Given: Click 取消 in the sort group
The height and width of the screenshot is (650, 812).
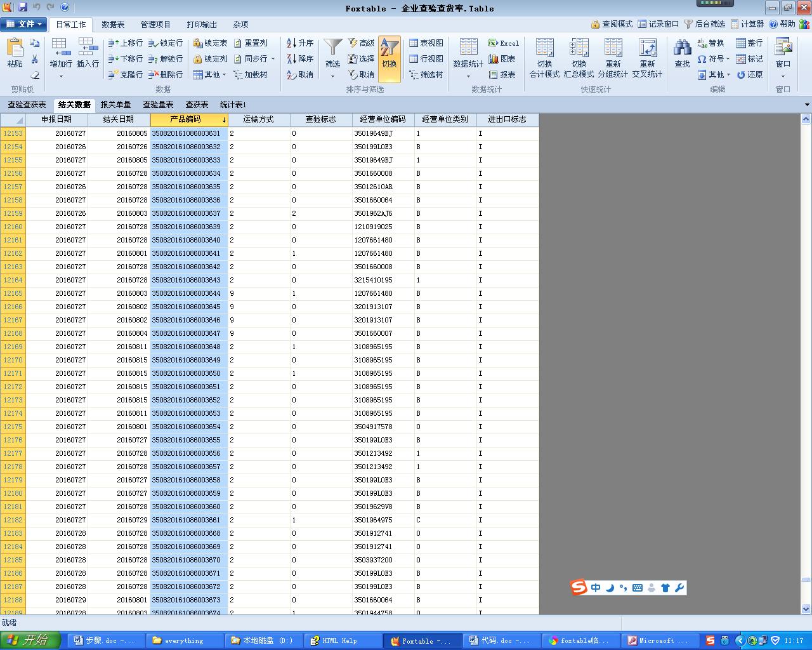Looking at the screenshot, I should pos(300,75).
